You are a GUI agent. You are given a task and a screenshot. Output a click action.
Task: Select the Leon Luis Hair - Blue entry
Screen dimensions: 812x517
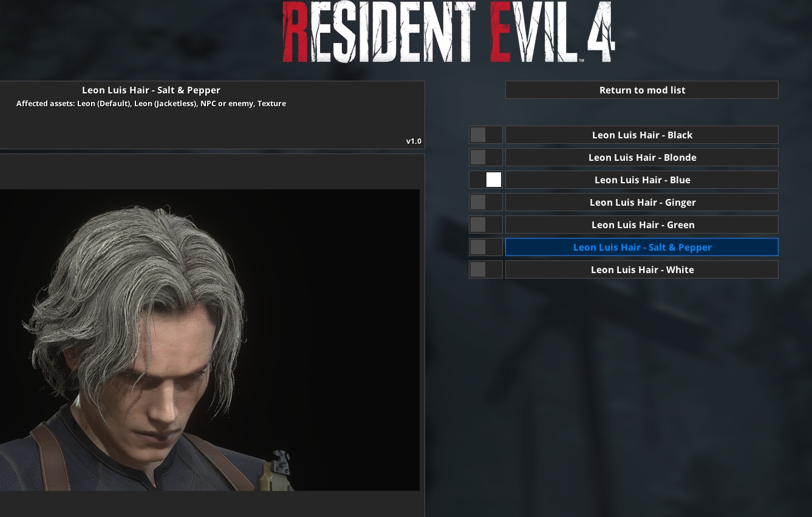click(x=642, y=180)
